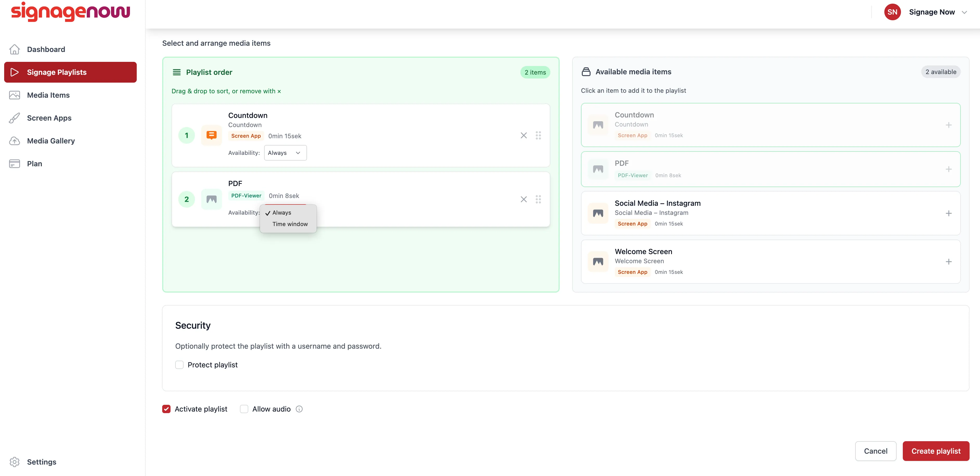The image size is (980, 476).
Task: Open the Dashboard home icon
Action: (x=15, y=49)
